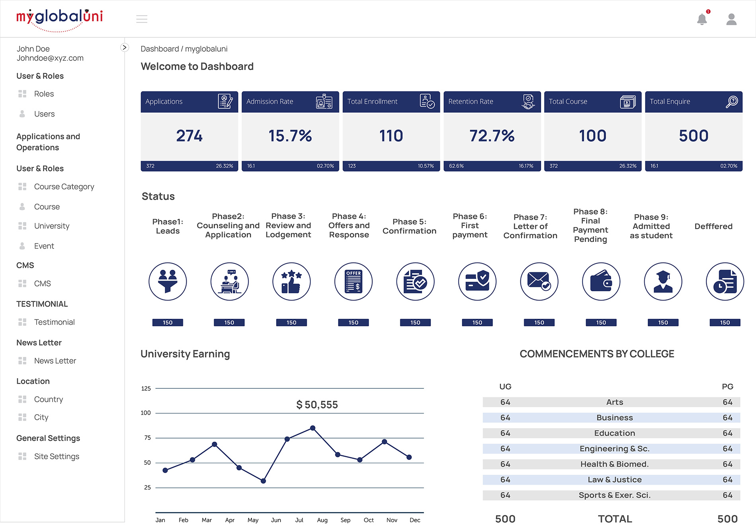This screenshot has width=756, height=532.
Task: Click the Applications card icon
Action: click(x=225, y=101)
